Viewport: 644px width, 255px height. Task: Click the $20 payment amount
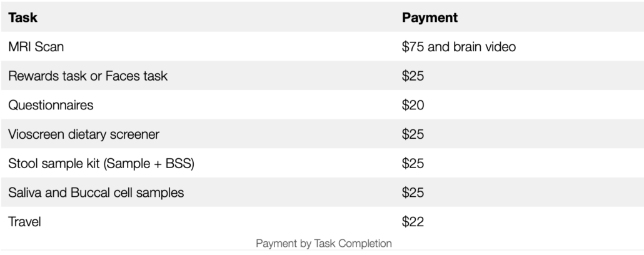413,105
